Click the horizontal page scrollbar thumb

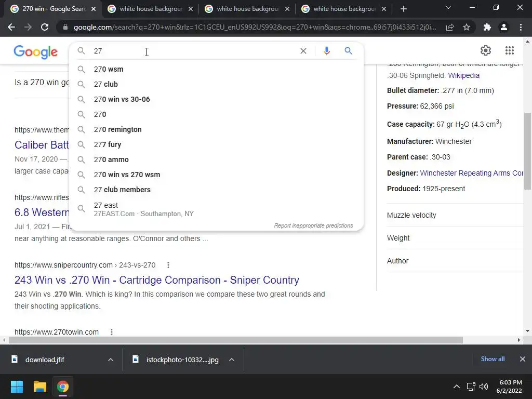(x=236, y=340)
